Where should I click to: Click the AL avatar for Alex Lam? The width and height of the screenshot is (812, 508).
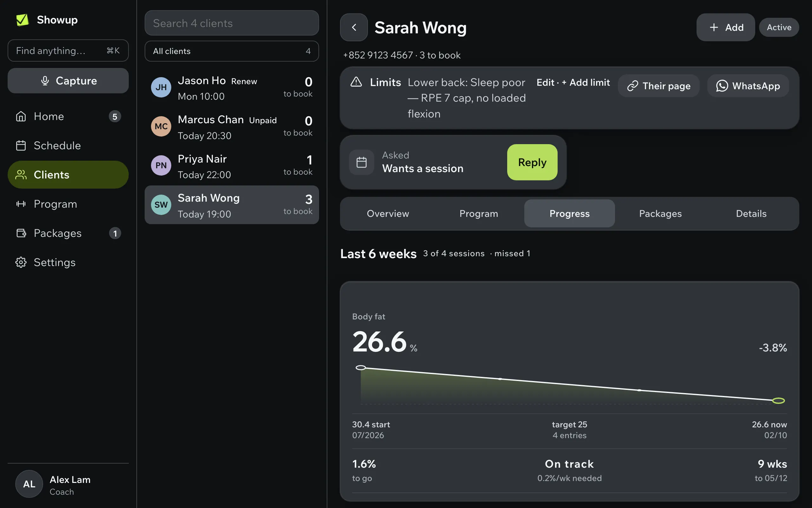click(29, 484)
